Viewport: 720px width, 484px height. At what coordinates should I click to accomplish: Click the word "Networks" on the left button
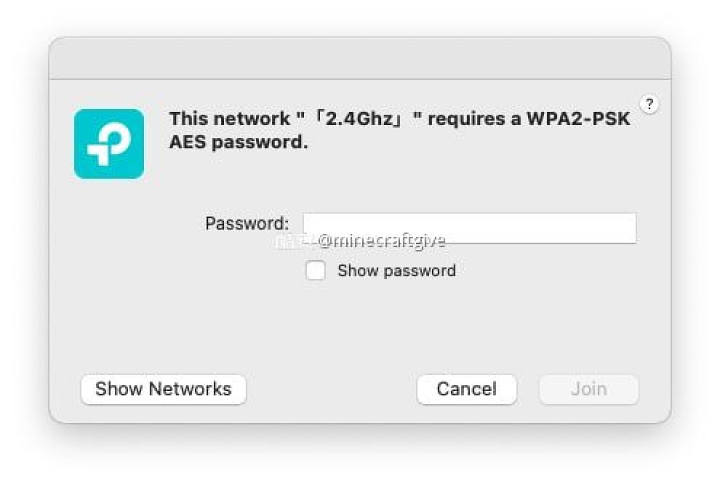[190, 389]
